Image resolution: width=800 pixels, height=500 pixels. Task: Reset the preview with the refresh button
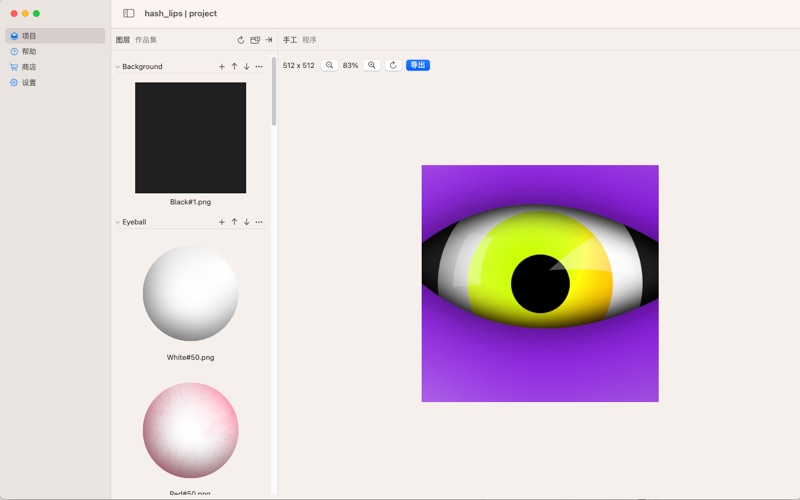(x=393, y=65)
